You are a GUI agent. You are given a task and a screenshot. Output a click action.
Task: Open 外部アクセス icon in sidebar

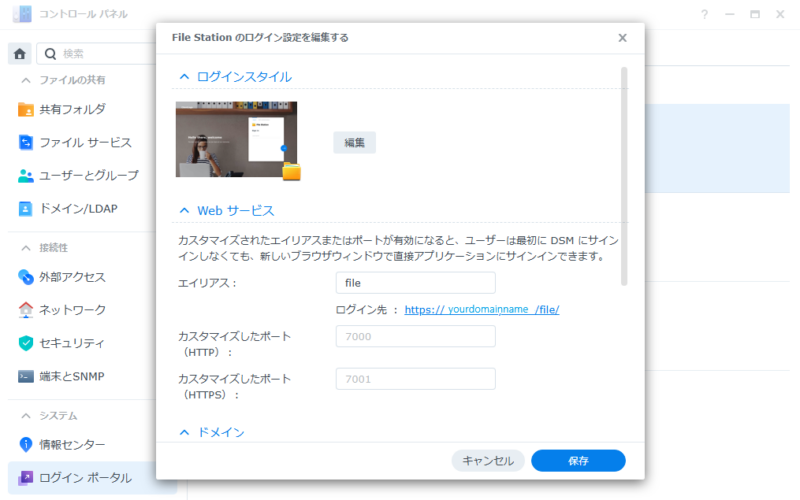(x=26, y=277)
